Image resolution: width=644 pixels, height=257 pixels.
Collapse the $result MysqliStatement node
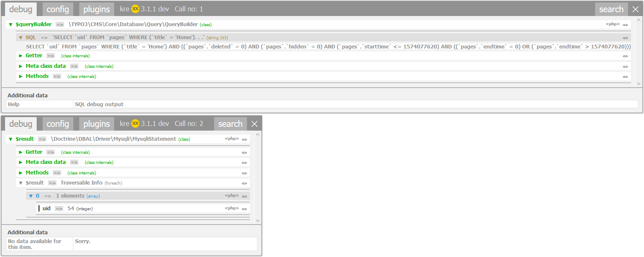click(x=11, y=139)
